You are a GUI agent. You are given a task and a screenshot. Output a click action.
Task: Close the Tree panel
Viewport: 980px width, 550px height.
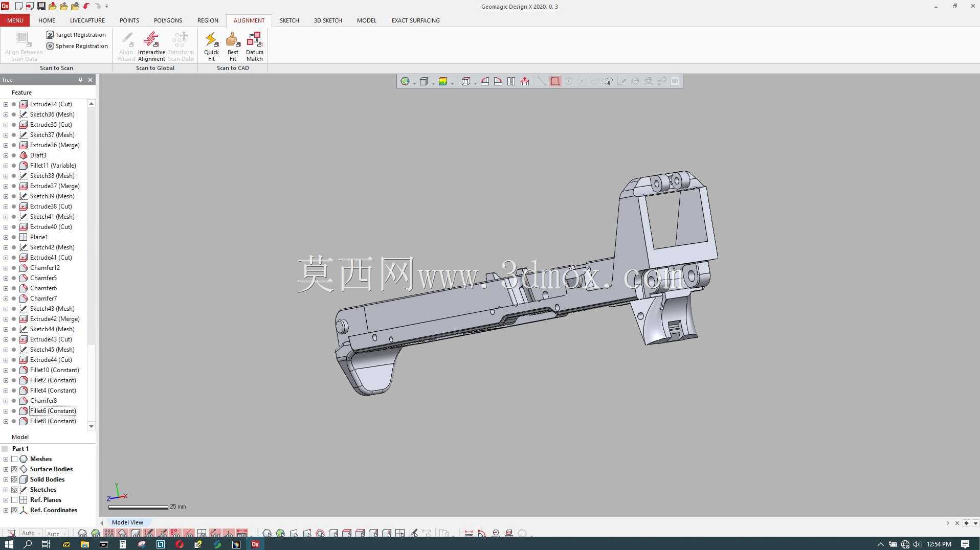[x=91, y=80]
